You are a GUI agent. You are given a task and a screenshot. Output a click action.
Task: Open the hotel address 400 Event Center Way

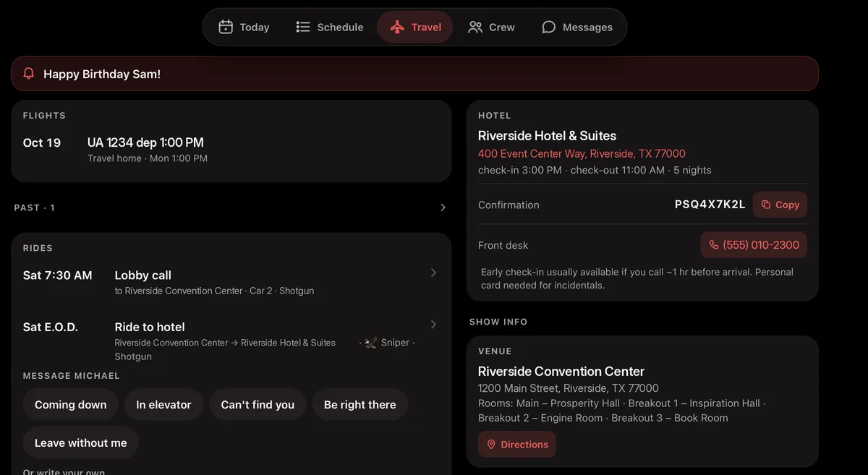pyautogui.click(x=582, y=153)
